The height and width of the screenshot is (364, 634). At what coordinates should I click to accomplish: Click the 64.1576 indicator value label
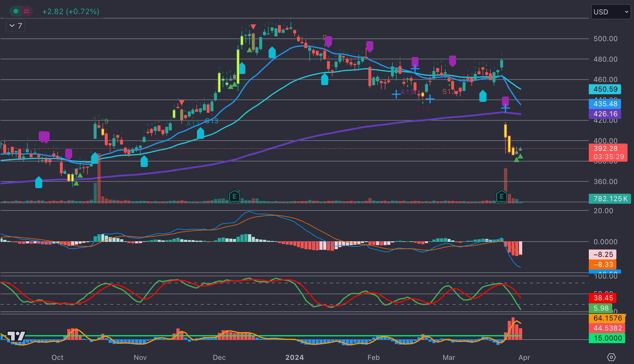click(x=607, y=318)
